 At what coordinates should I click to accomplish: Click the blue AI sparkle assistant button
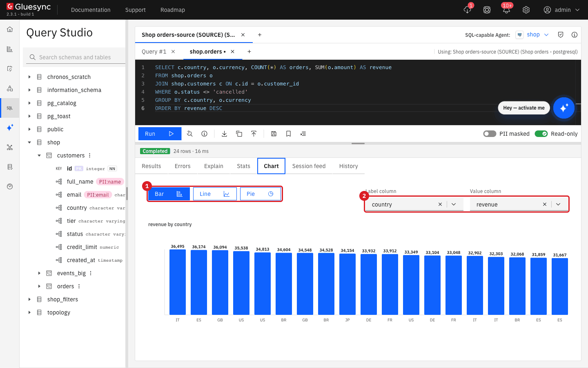[564, 108]
